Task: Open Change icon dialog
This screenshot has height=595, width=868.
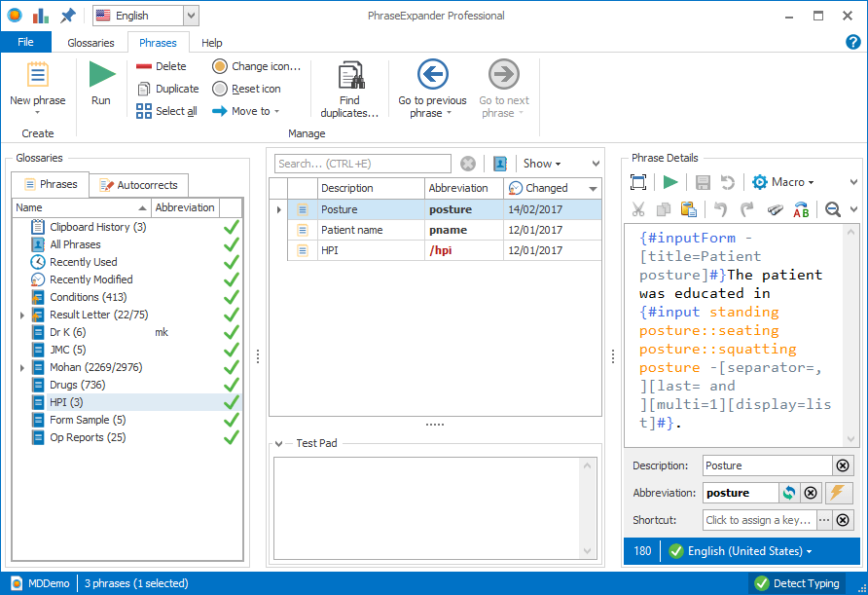Action: (256, 66)
